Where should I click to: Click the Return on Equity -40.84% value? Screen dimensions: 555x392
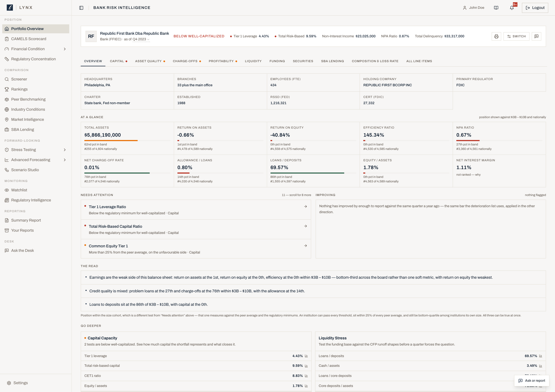[280, 135]
